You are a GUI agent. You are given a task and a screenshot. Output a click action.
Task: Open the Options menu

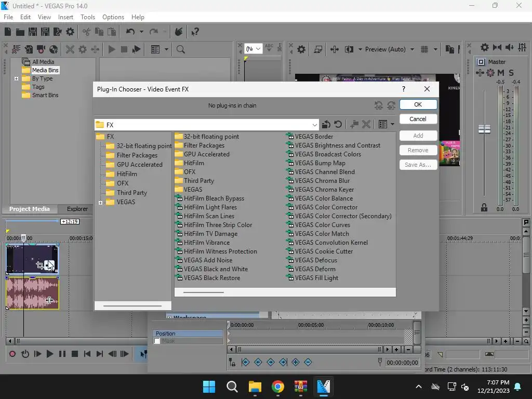coord(113,17)
